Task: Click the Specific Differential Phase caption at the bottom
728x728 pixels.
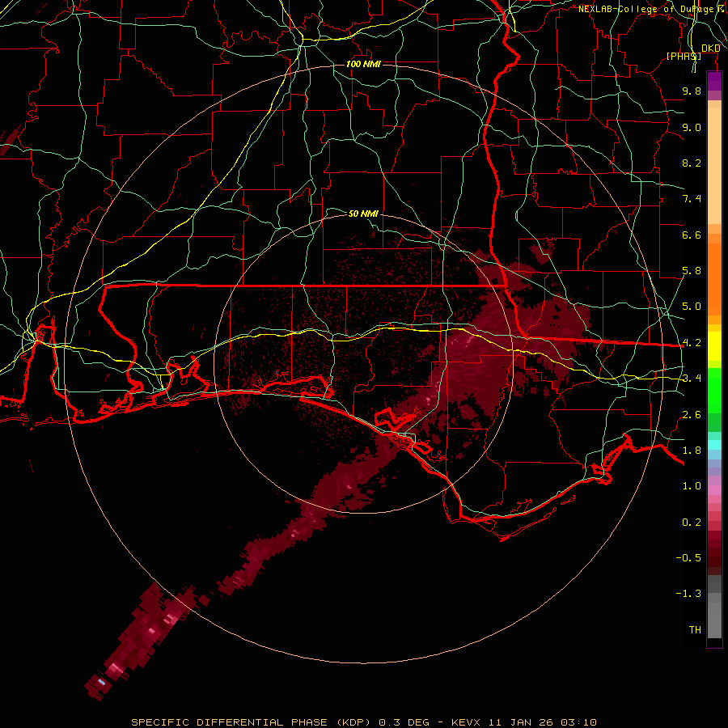Action: click(x=364, y=722)
